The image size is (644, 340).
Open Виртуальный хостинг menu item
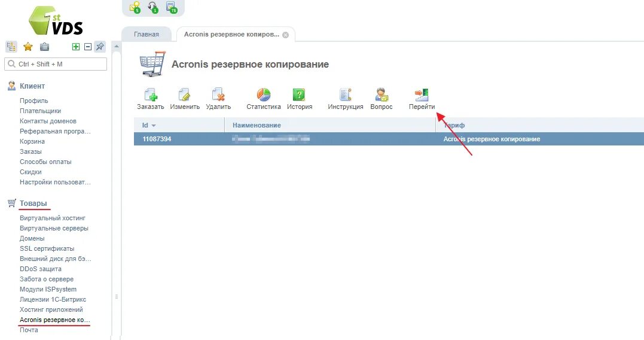click(53, 218)
